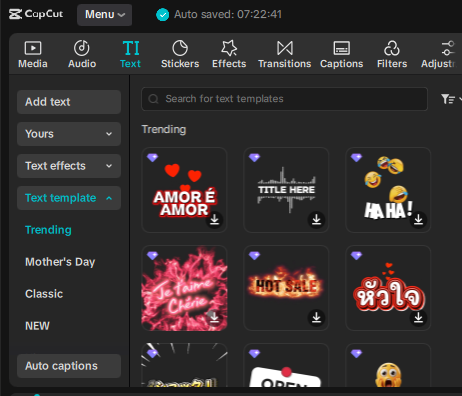This screenshot has height=396, width=462.
Task: Open the Audio tab
Action: point(82,54)
